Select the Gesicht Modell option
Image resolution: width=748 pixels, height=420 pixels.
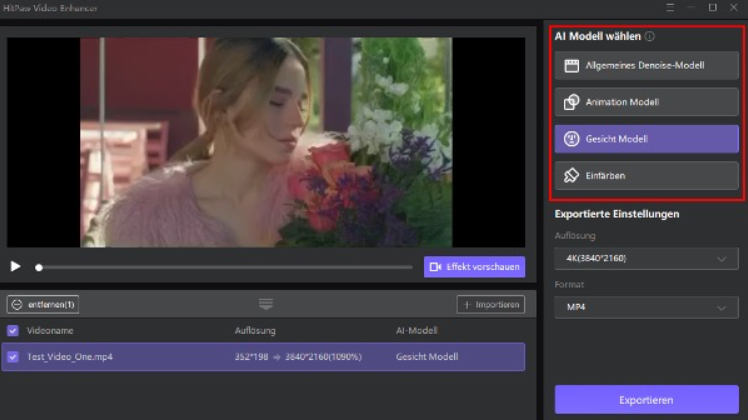pyautogui.click(x=646, y=139)
